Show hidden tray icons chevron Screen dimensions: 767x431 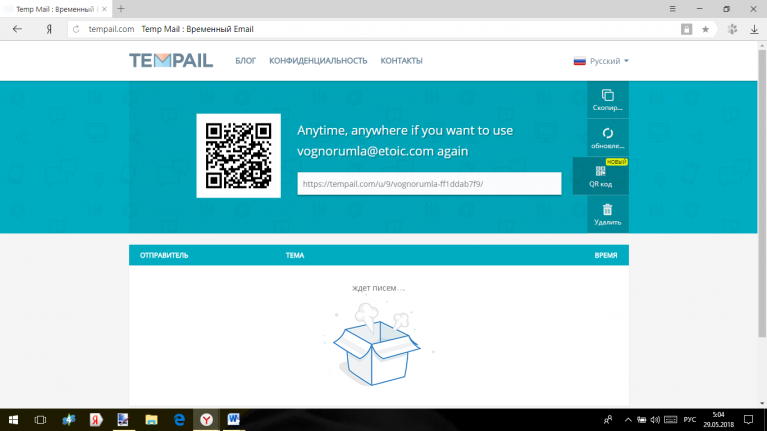[x=628, y=420]
